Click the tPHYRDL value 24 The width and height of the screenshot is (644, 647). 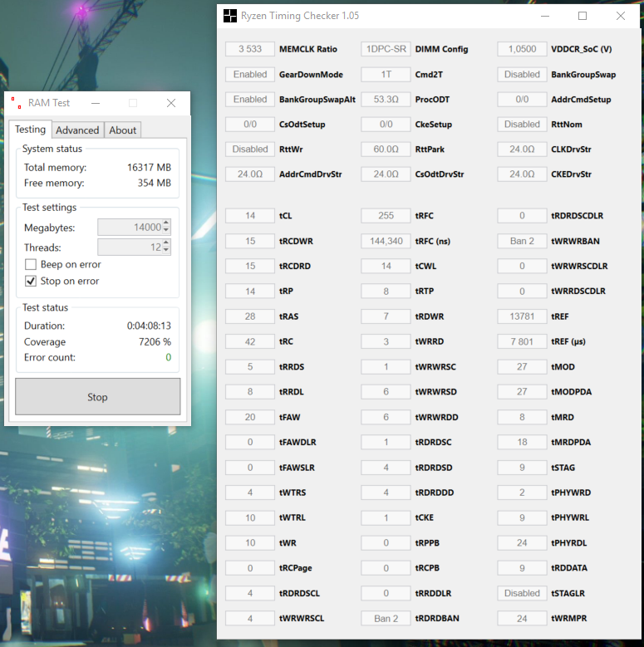(x=522, y=543)
